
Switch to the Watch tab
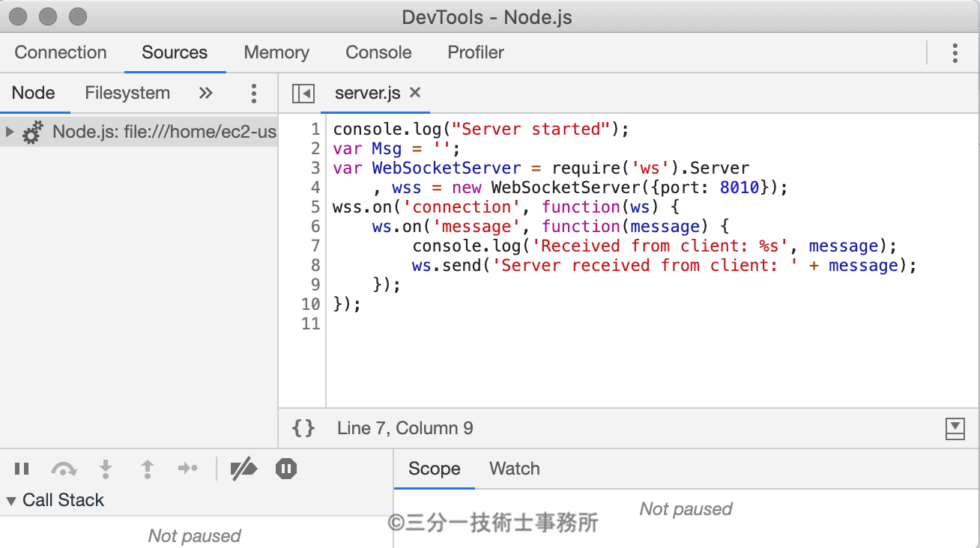[x=515, y=469]
